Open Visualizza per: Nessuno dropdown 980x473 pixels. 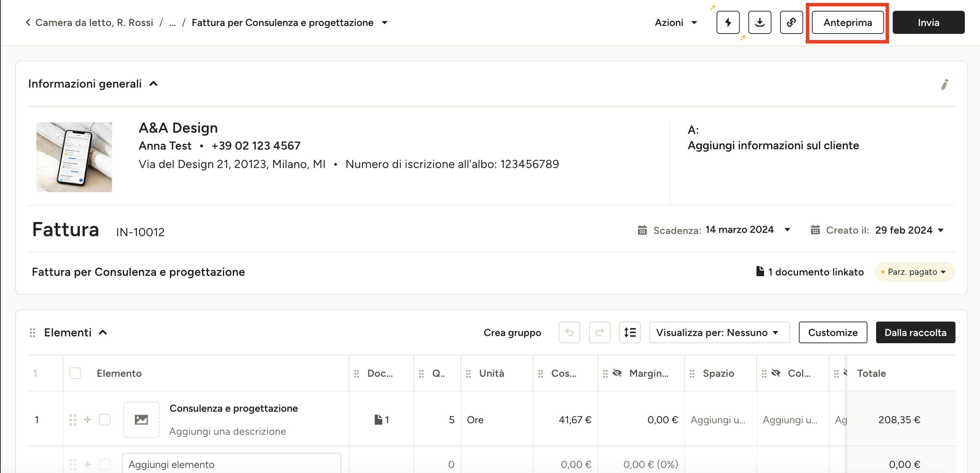pos(719,332)
